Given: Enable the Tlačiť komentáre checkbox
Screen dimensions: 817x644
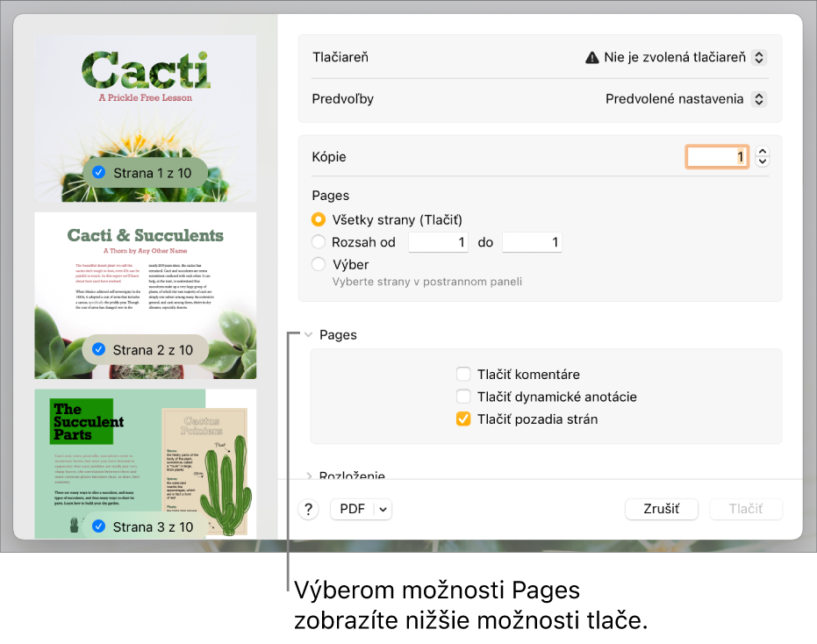Looking at the screenshot, I should point(463,374).
